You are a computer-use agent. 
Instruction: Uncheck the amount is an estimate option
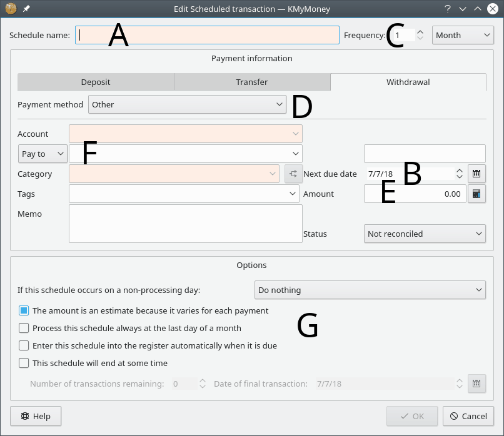point(23,310)
